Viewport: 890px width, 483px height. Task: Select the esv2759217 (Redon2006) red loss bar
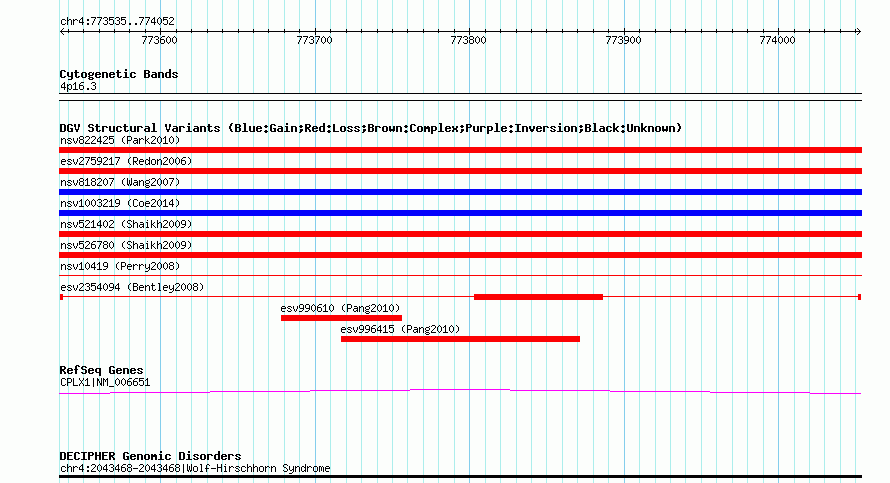coord(460,171)
